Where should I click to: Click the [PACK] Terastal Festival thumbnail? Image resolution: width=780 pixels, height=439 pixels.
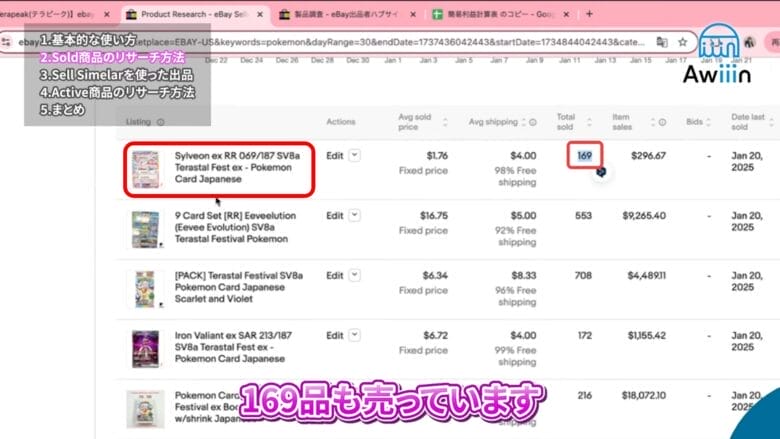point(145,289)
